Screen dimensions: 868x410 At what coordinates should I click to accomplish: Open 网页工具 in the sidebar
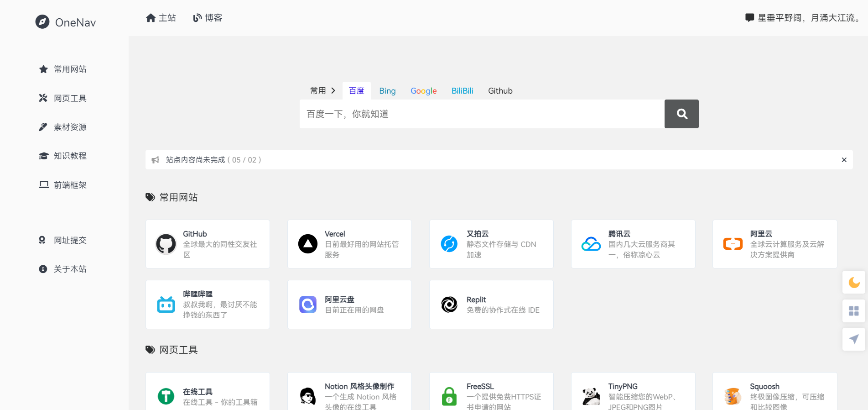70,98
